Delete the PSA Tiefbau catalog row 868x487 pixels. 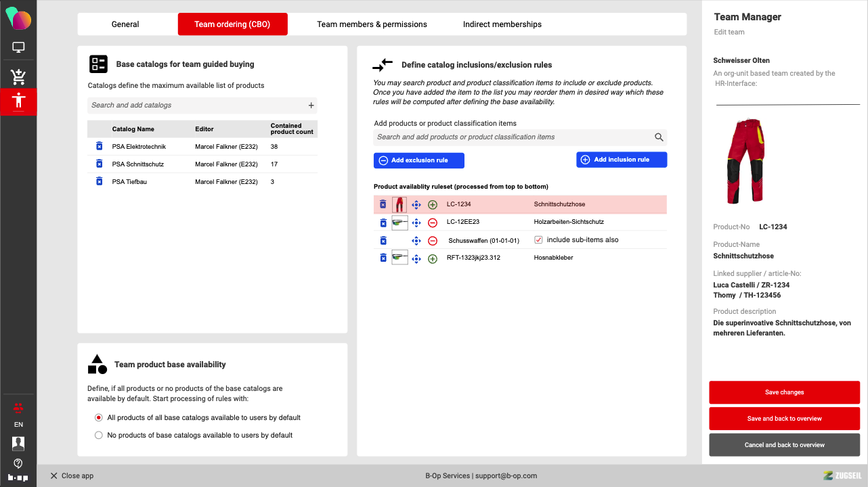tap(100, 181)
